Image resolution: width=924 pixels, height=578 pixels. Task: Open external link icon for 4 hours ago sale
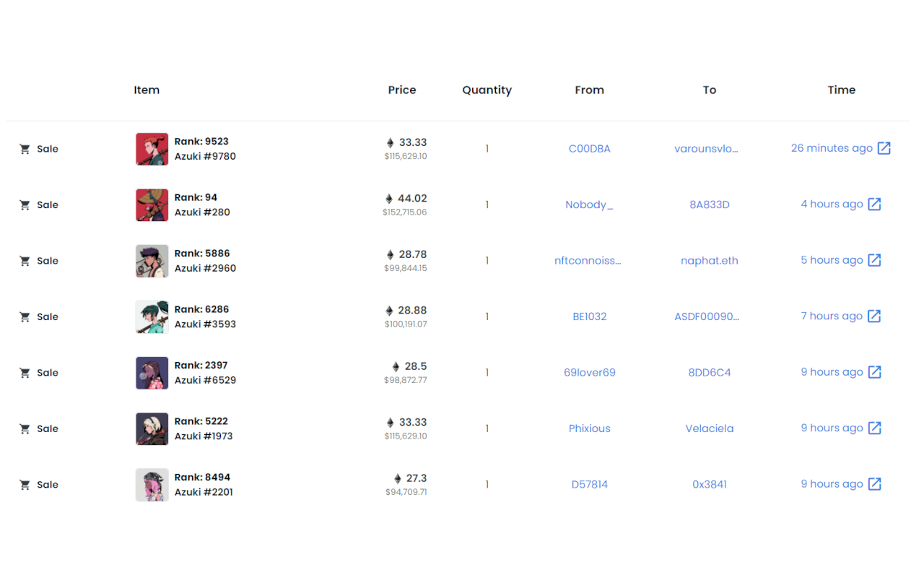coord(874,204)
